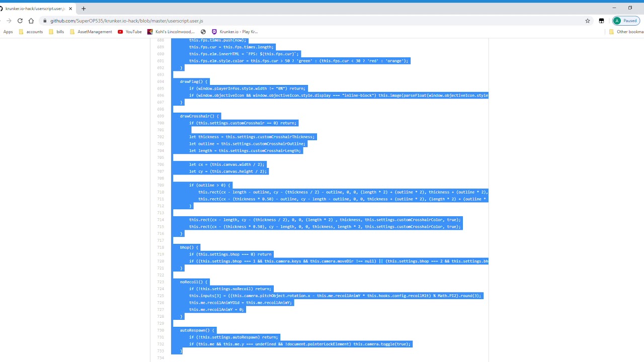Viewport: 644px width, 362px height.
Task: Go to the browser home page
Action: 31,21
